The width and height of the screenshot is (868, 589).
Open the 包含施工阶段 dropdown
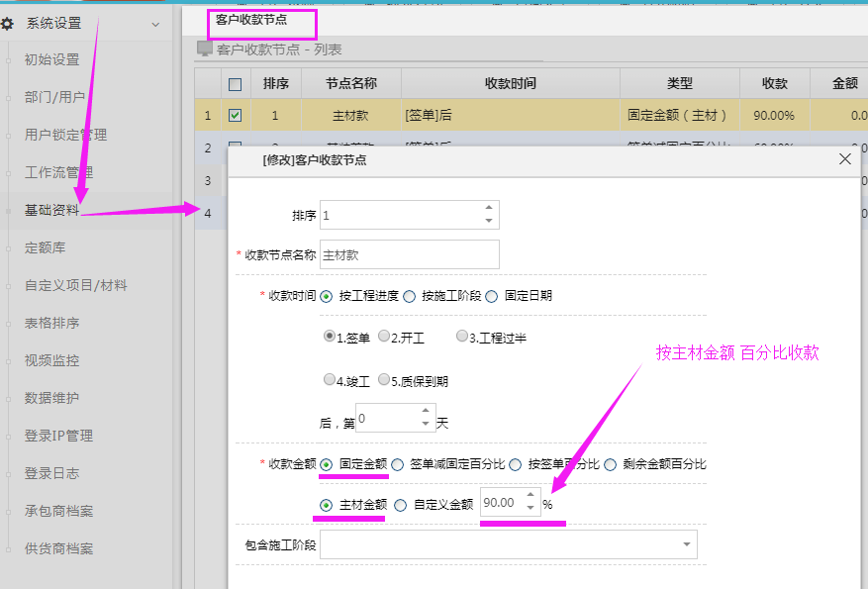pyautogui.click(x=686, y=543)
